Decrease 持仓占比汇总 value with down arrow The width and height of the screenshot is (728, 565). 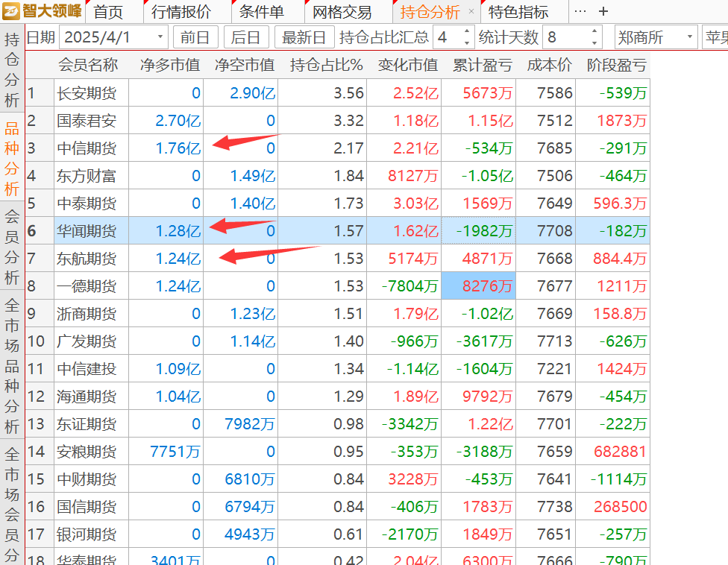(467, 42)
